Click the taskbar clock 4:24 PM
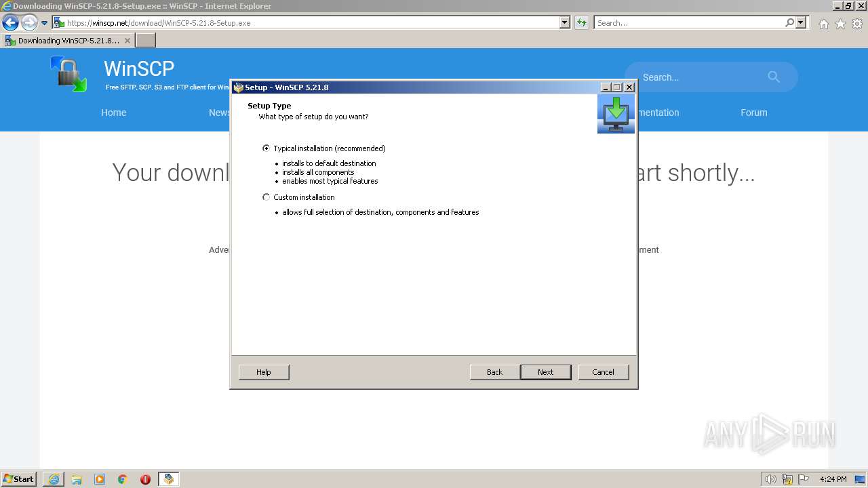Image resolution: width=868 pixels, height=488 pixels. point(833,479)
